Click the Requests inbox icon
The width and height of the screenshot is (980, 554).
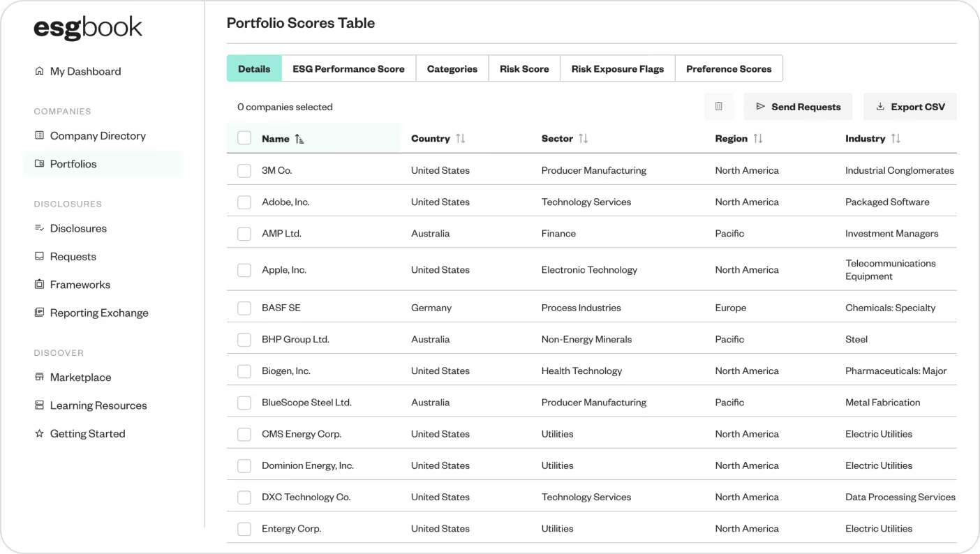click(x=39, y=256)
